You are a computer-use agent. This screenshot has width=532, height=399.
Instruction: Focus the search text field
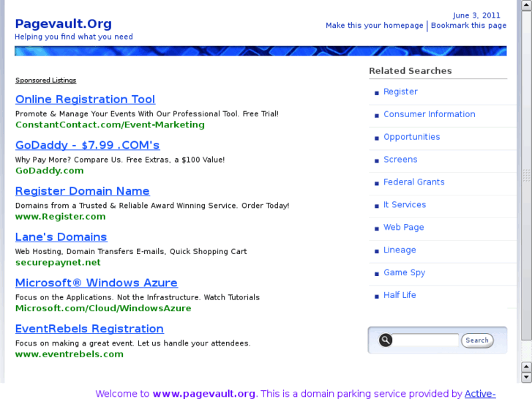(x=425, y=340)
